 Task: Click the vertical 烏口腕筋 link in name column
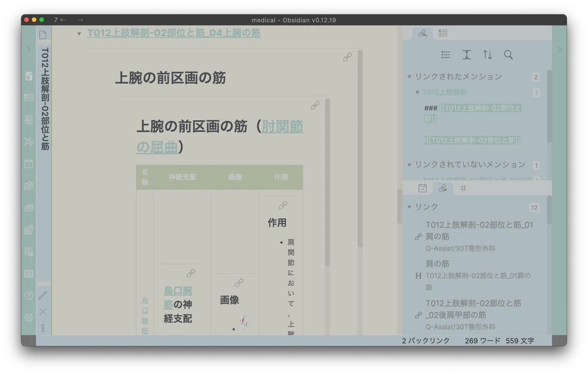pos(145,316)
